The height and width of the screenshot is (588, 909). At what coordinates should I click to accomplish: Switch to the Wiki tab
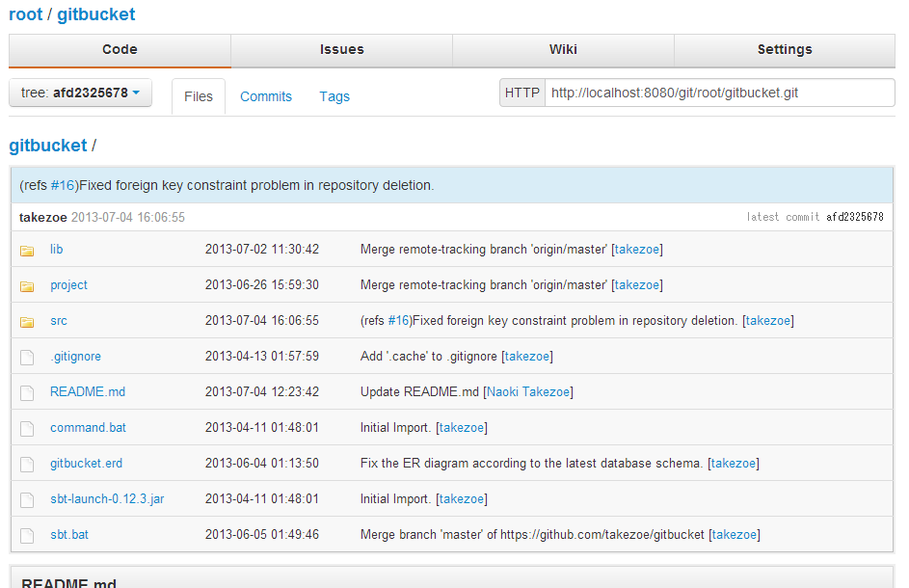563,49
